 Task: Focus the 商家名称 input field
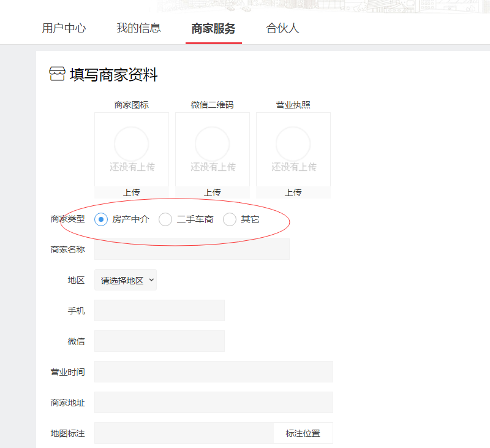tap(192, 249)
